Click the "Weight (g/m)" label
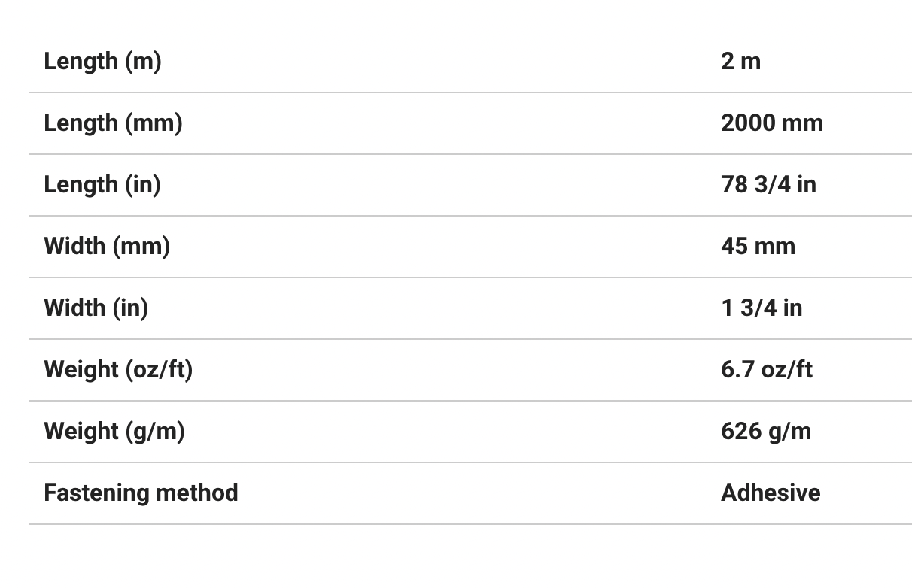 coord(114,431)
